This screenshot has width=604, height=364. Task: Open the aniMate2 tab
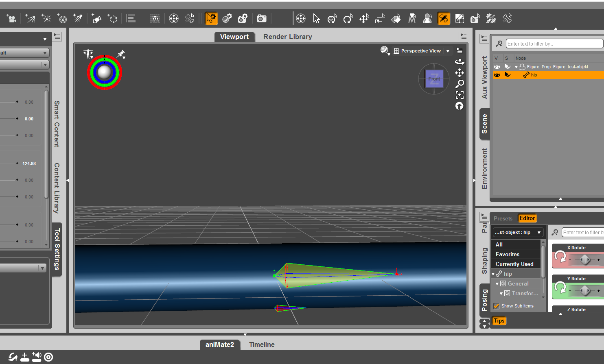[220, 344]
